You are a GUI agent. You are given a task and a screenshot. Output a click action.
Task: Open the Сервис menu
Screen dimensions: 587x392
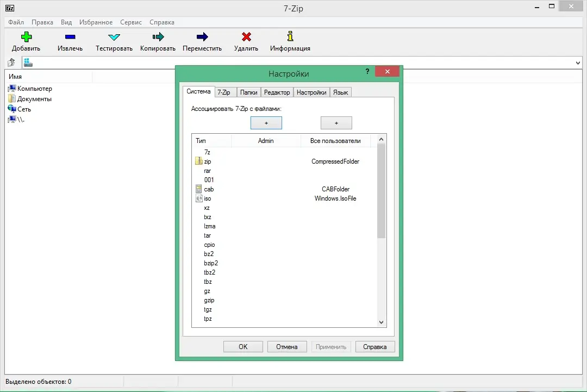tap(130, 22)
